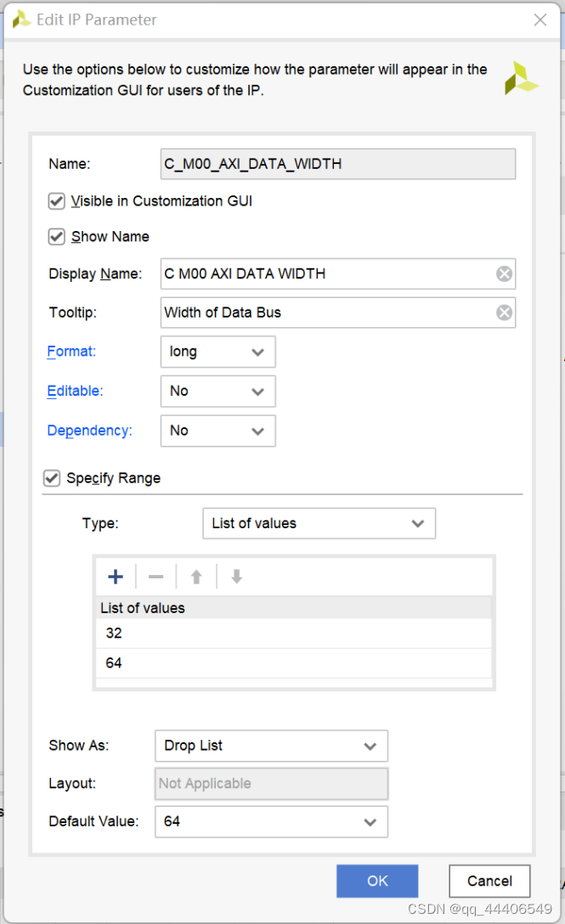The width and height of the screenshot is (565, 924).
Task: Dismiss the dialog with Cancel
Action: click(x=489, y=881)
